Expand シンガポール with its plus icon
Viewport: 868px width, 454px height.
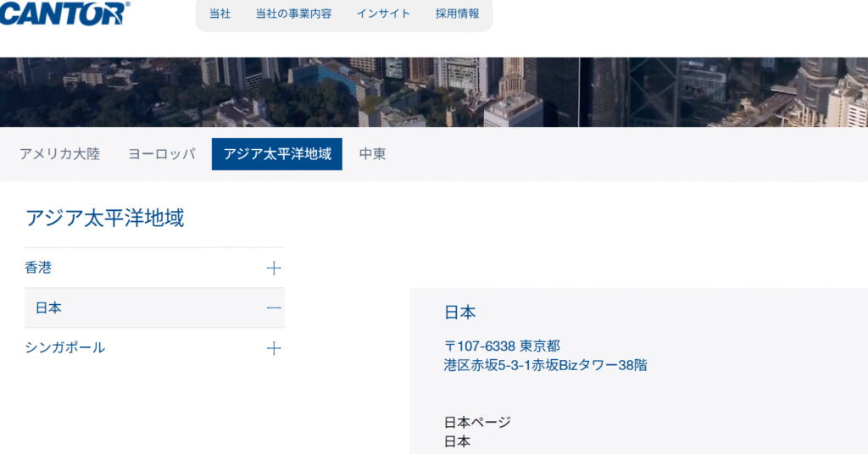tap(274, 348)
